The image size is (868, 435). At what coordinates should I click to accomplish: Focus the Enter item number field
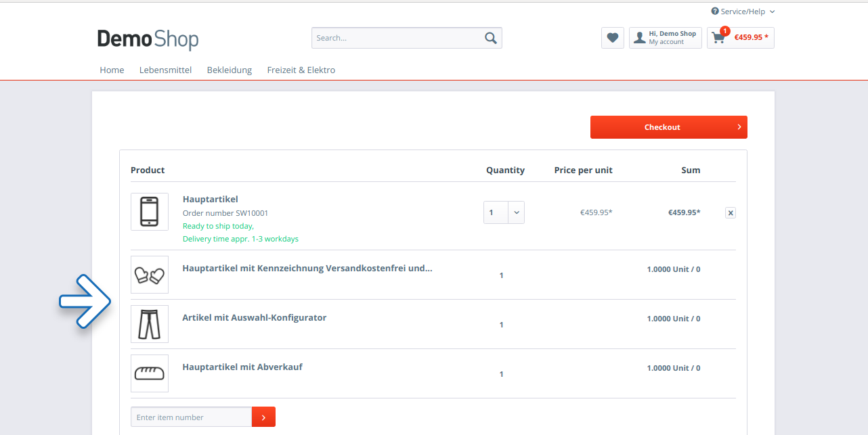click(192, 417)
